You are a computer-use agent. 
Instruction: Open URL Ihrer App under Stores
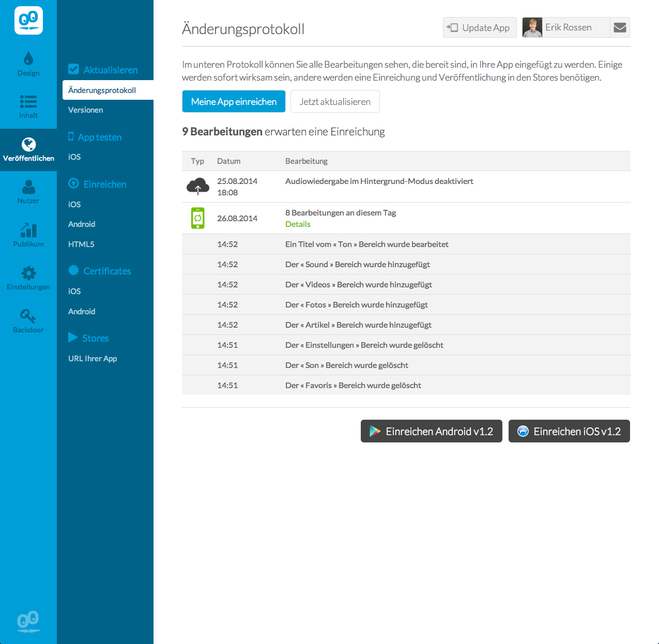93,359
